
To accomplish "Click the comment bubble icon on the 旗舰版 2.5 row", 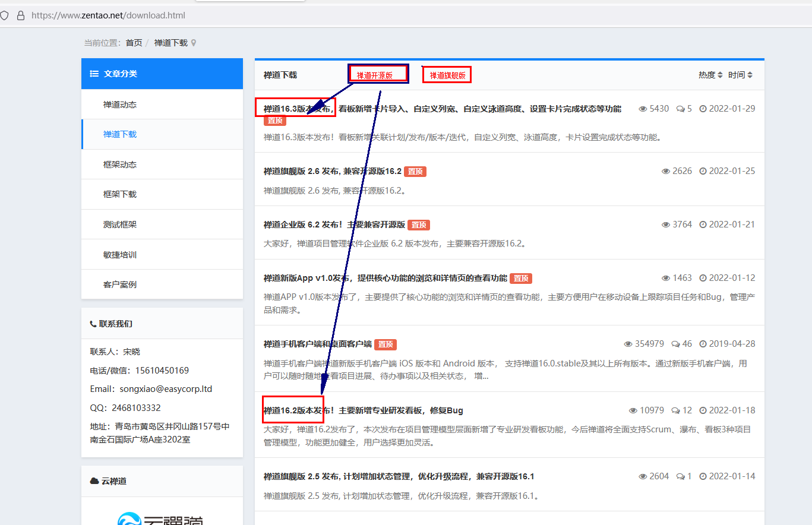I will 680,476.
